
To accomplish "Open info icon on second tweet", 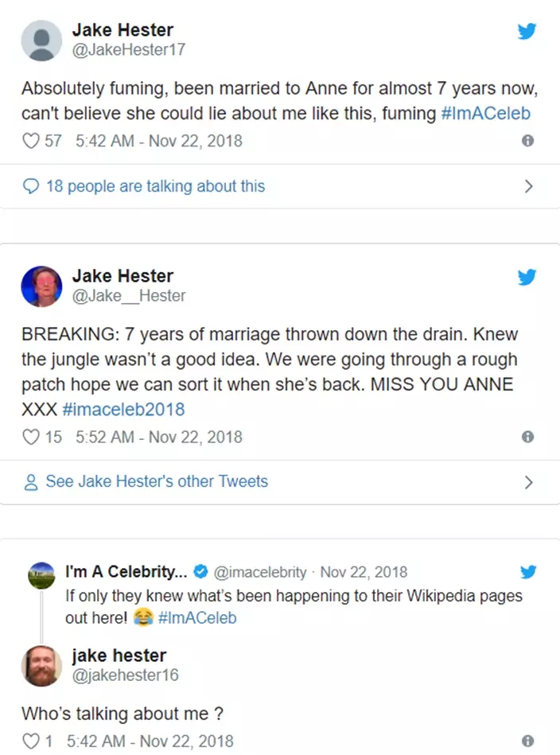I will click(527, 437).
